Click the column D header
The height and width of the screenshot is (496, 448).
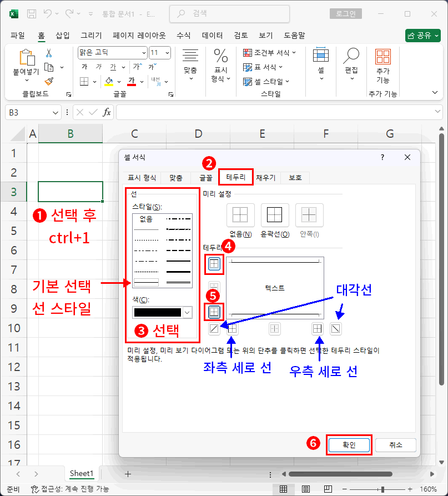pos(198,134)
